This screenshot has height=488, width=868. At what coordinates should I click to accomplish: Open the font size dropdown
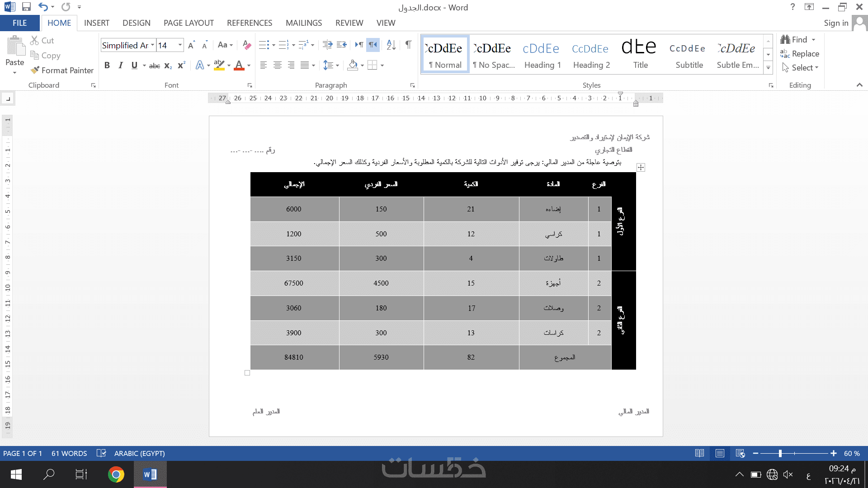[180, 45]
